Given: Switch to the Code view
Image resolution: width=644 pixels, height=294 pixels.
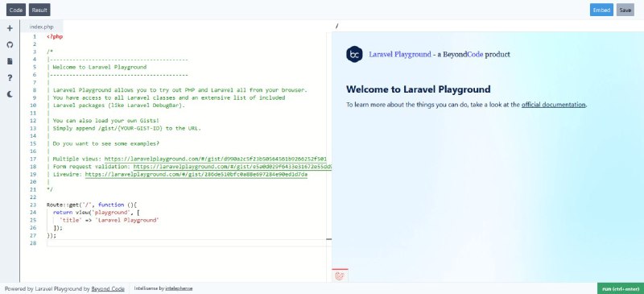Looking at the screenshot, I should (x=16, y=10).
